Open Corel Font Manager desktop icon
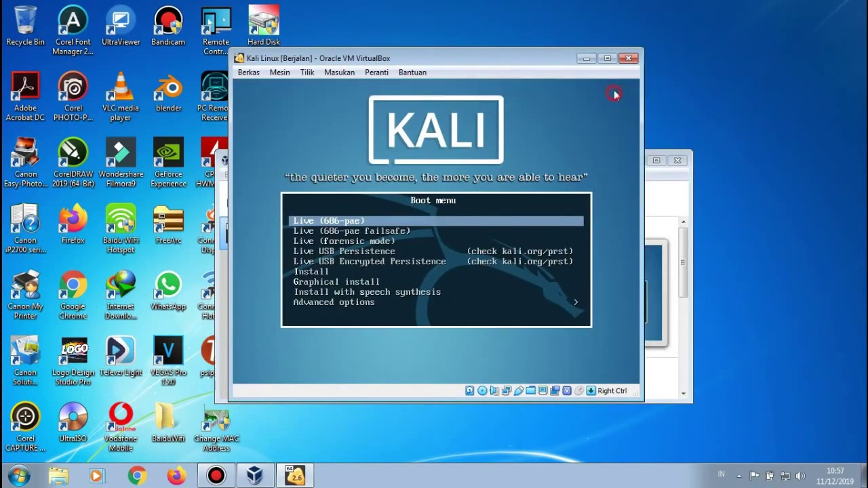Screen dimensions: 868x488 pos(73,30)
